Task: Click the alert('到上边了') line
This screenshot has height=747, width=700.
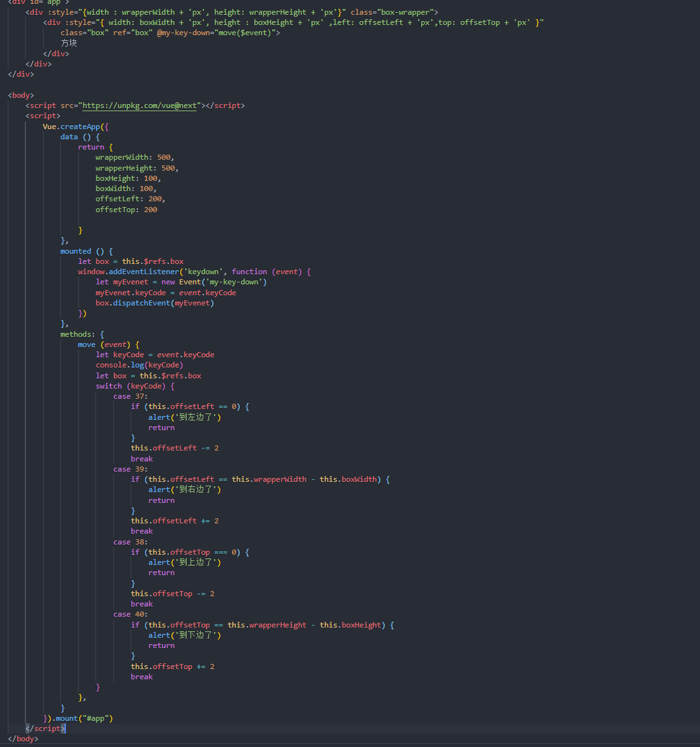Action: pos(184,562)
